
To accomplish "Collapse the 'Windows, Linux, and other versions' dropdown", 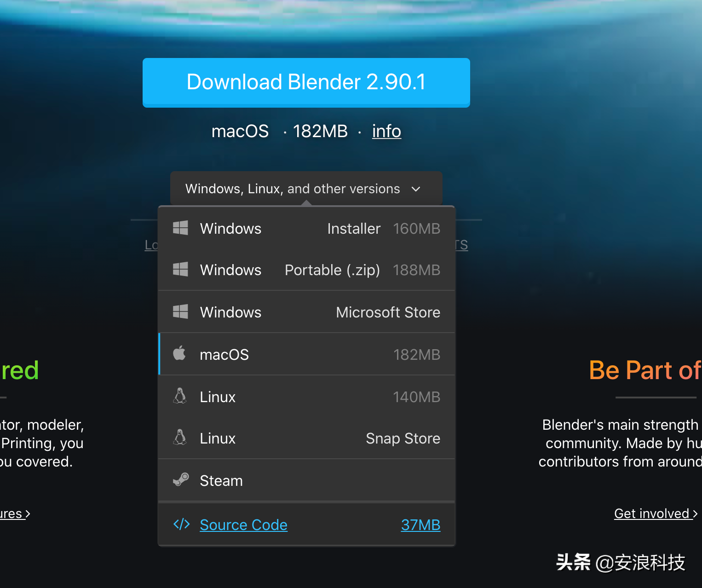I will point(306,189).
